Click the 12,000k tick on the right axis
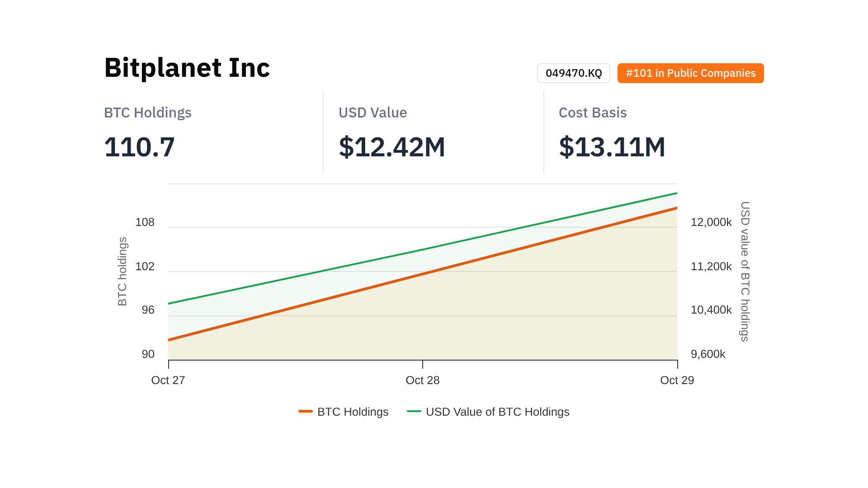 711,222
